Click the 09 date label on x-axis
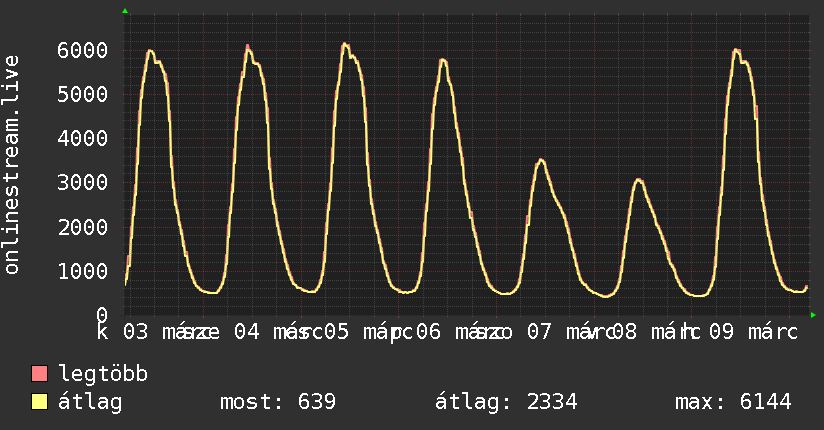824x430 pixels. tap(721, 332)
